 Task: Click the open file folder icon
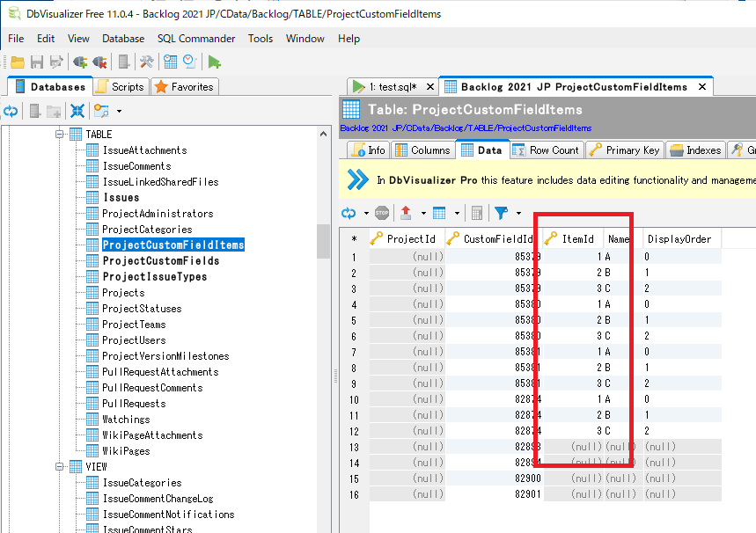[x=17, y=62]
